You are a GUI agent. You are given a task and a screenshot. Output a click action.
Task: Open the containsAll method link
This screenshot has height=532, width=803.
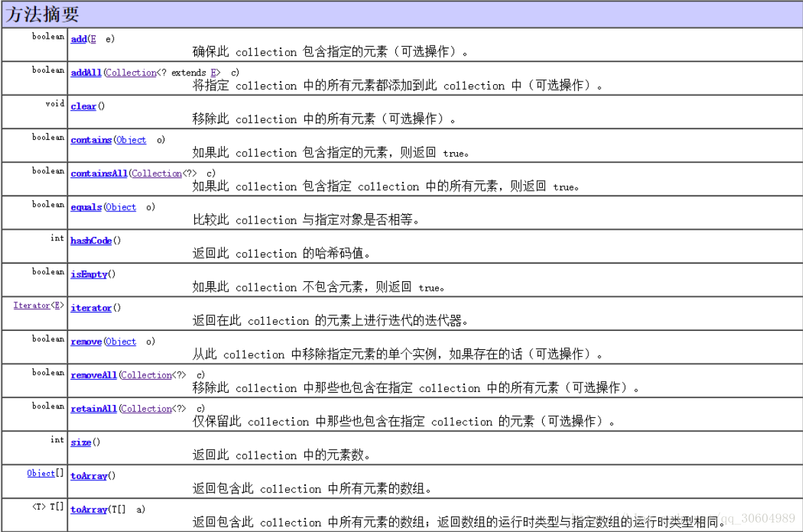[99, 173]
